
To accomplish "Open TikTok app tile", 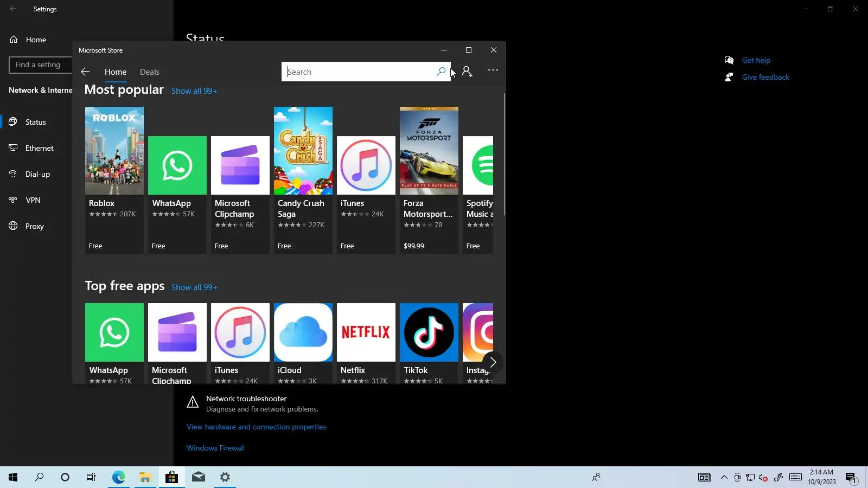I will [x=429, y=343].
